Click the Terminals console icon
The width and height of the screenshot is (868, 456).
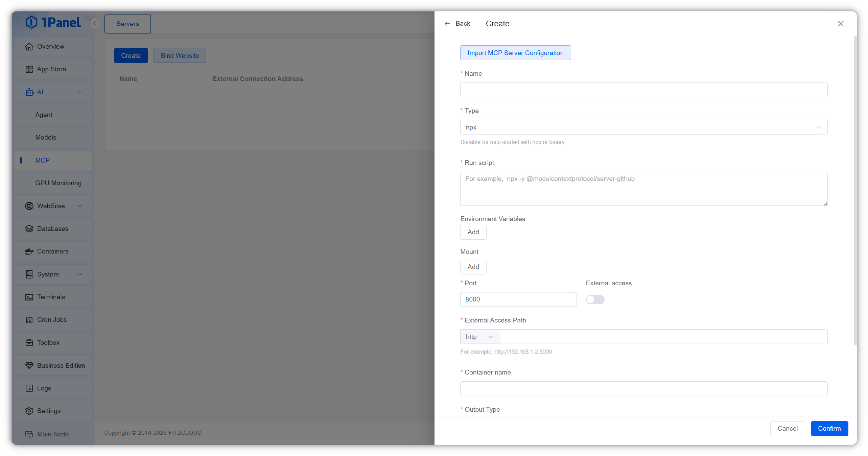pos(29,297)
